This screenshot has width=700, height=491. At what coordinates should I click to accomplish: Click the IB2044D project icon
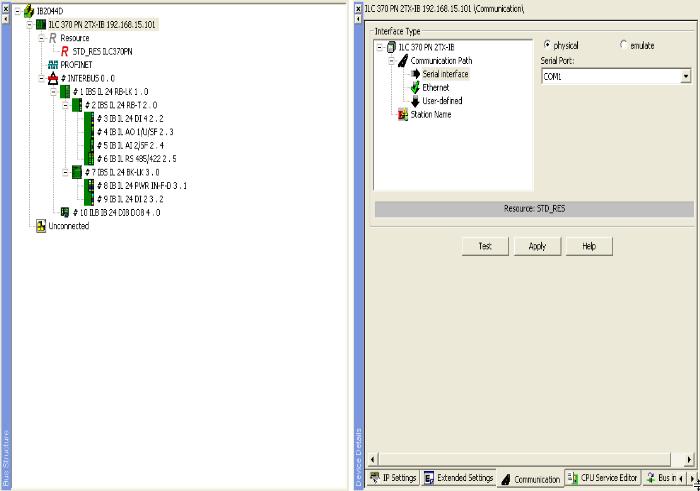[29, 11]
